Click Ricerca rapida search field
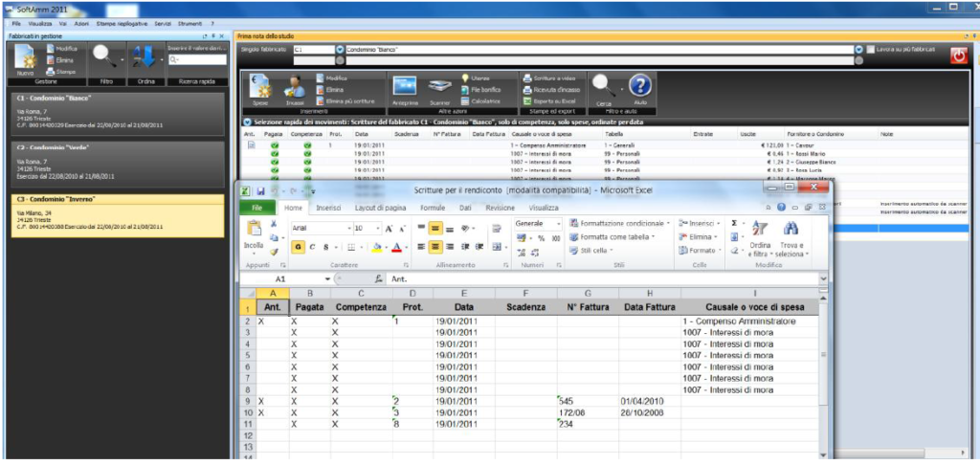Screen dimensions: 980x465 (197, 60)
